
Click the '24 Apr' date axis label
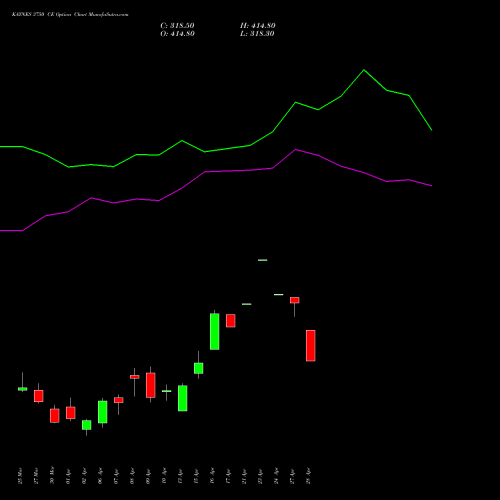pos(276,476)
